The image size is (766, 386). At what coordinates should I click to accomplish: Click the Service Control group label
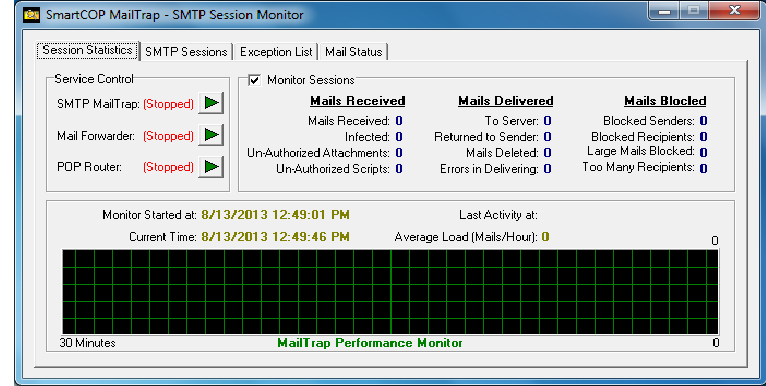click(x=94, y=79)
